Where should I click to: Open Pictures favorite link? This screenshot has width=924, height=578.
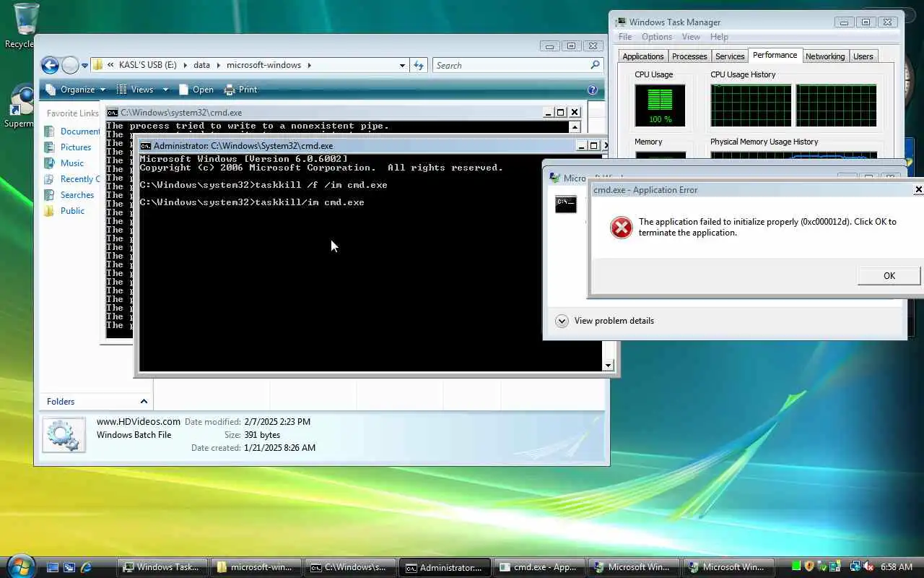(x=67, y=147)
